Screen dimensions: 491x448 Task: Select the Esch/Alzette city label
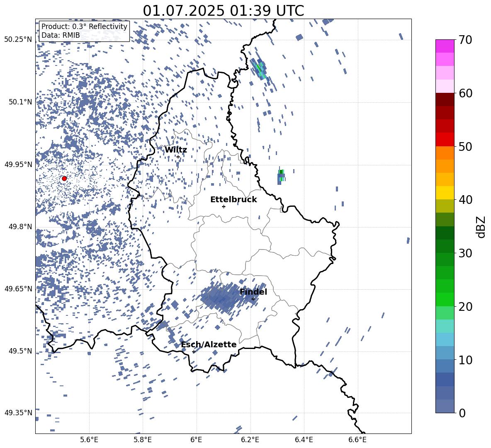click(x=209, y=345)
